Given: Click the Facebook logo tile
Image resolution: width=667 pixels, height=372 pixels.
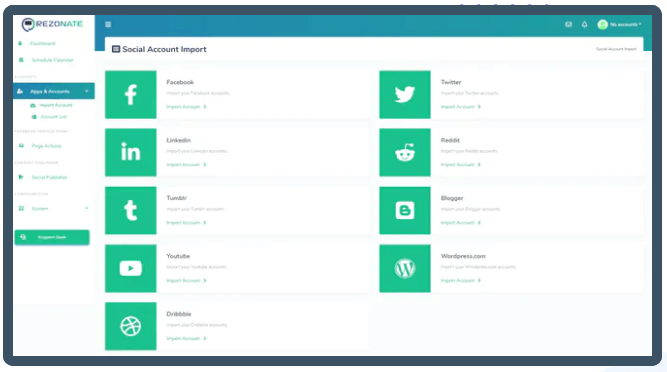Looking at the screenshot, I should click(x=131, y=94).
